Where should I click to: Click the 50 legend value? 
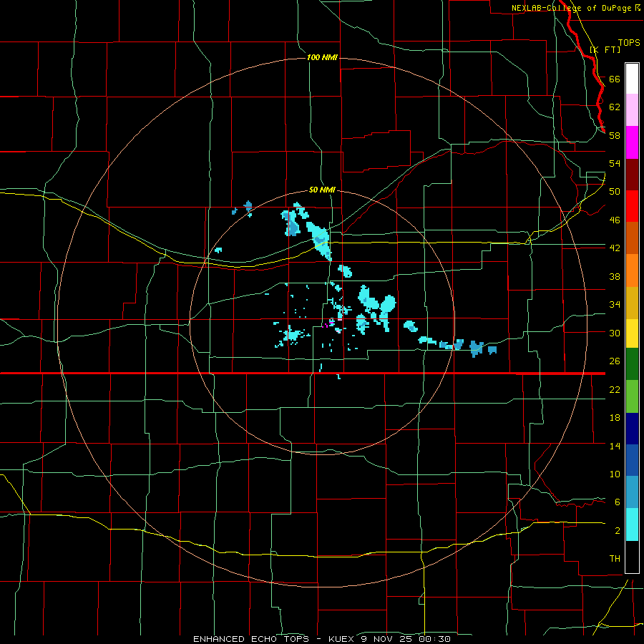[615, 191]
